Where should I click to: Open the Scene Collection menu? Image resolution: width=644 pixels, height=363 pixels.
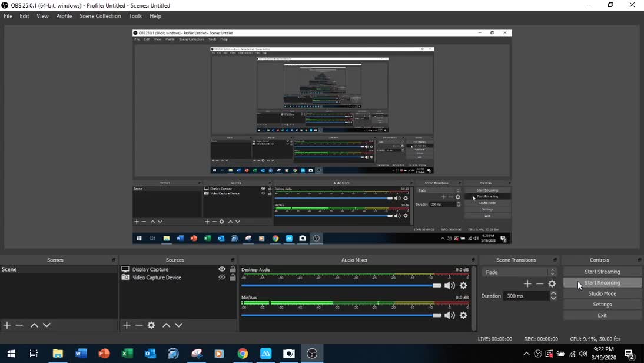[x=100, y=16]
